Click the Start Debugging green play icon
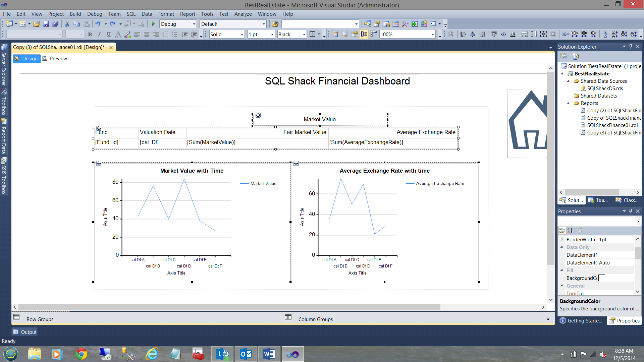The height and width of the screenshot is (362, 644). [153, 24]
